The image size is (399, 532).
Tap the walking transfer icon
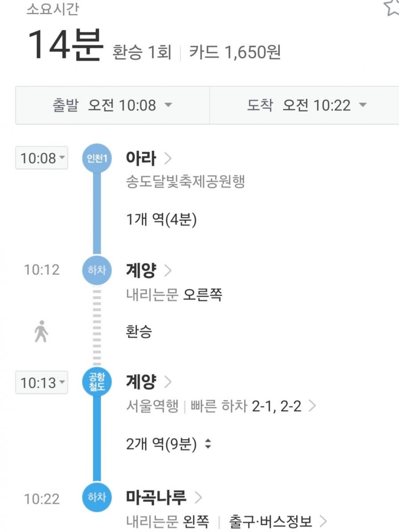pos(41,332)
